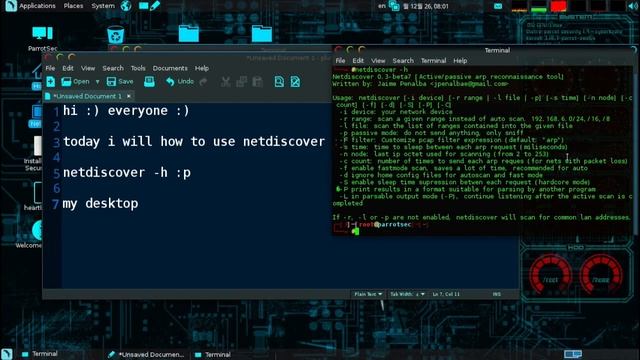The width and height of the screenshot is (640, 360).
Task: Click the Ln 7, Col 11 status indicator
Action: [446, 294]
